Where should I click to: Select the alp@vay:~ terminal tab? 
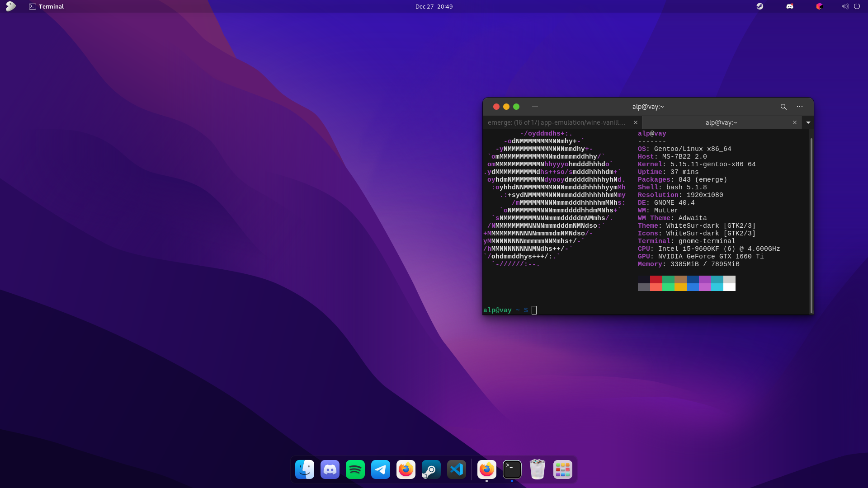pyautogui.click(x=721, y=122)
